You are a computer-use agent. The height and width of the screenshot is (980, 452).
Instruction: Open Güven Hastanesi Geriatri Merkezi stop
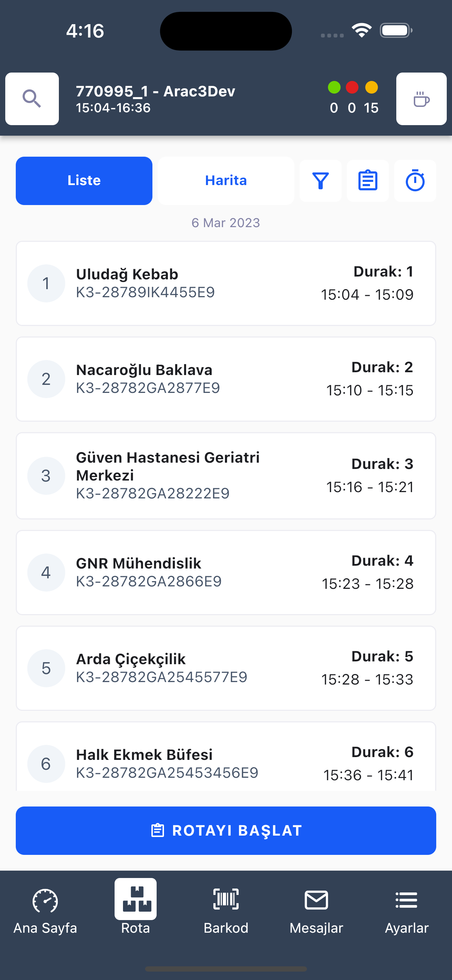[x=226, y=476]
